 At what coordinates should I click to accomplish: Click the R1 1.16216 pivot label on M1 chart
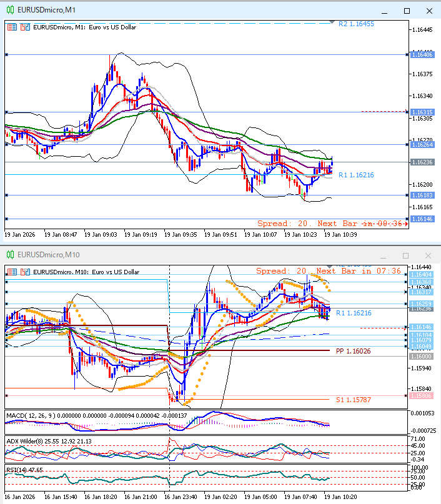356,175
